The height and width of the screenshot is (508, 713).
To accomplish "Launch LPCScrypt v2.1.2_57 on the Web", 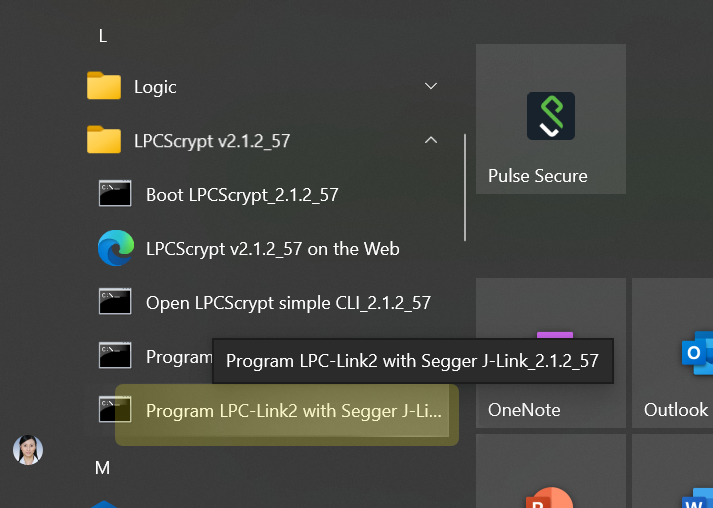I will (x=272, y=248).
